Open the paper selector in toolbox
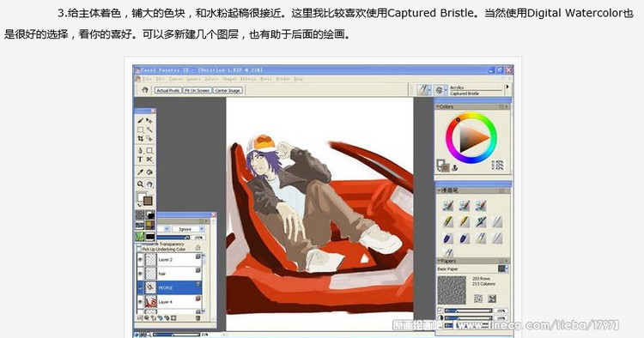 pos(140,215)
